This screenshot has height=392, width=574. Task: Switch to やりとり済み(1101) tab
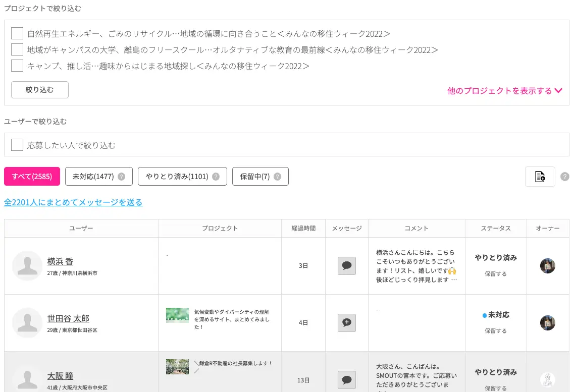click(x=182, y=177)
